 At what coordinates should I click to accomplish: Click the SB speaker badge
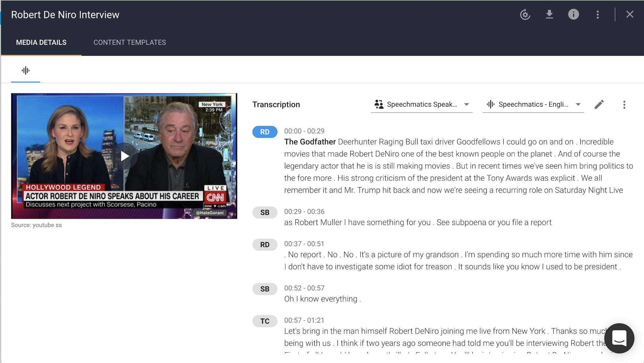click(264, 212)
